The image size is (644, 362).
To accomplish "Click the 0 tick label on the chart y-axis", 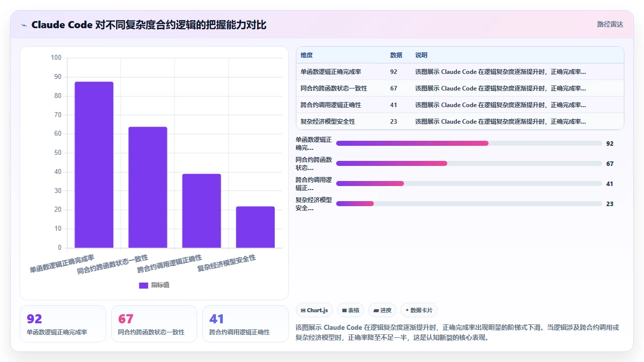I will pyautogui.click(x=59, y=248).
